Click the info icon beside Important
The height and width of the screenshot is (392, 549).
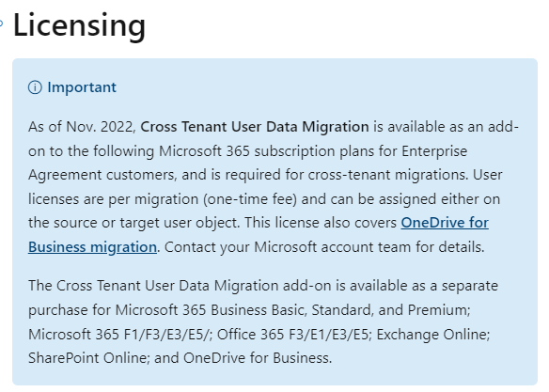[x=35, y=87]
